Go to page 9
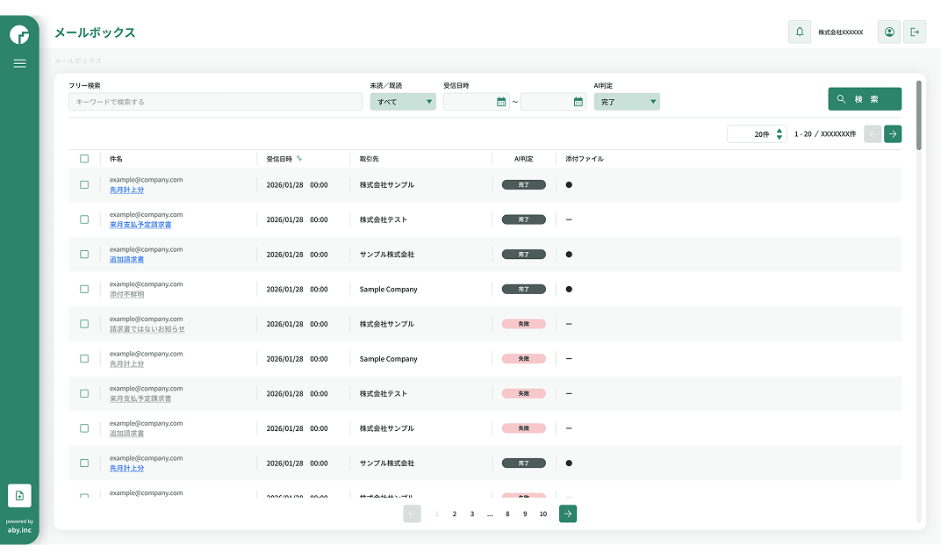The image size is (941, 560). pyautogui.click(x=525, y=513)
